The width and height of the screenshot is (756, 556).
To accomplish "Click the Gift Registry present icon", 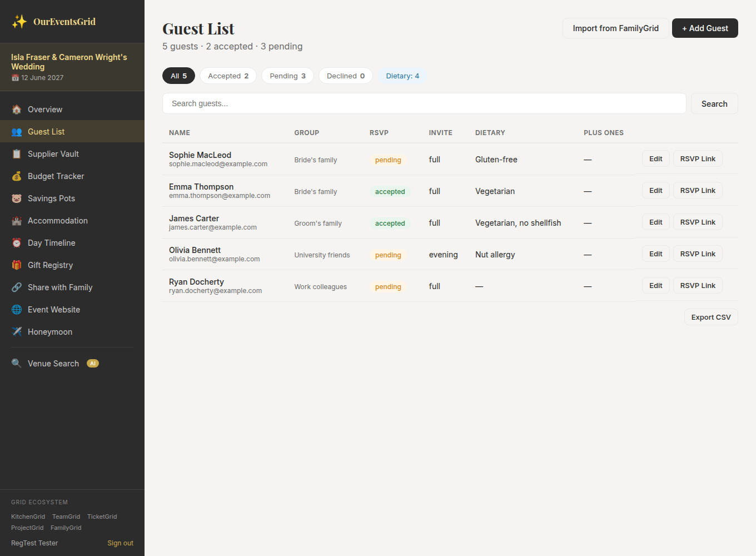I will [x=17, y=265].
